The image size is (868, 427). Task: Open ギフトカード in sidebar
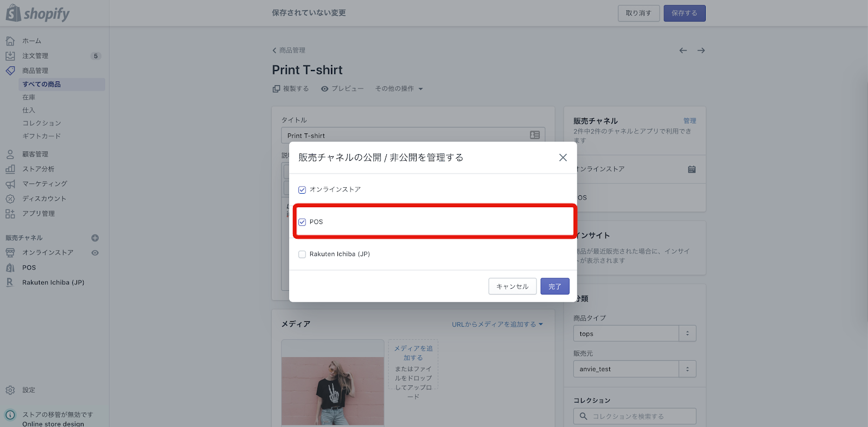click(42, 136)
